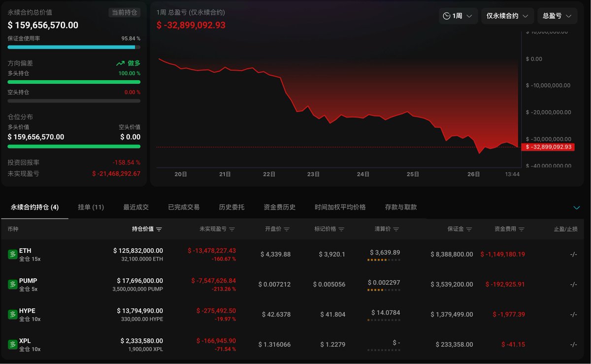Click HYPE position value $ 13,794,990.00

[x=140, y=311]
